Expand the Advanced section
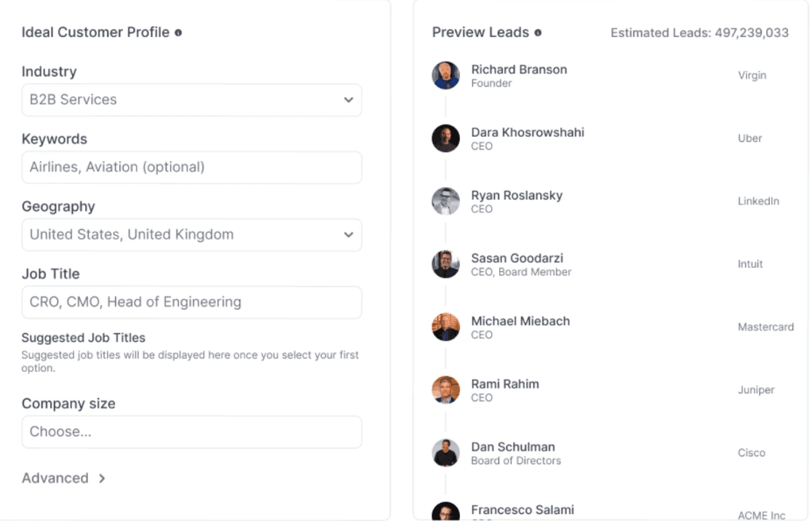 click(x=63, y=478)
